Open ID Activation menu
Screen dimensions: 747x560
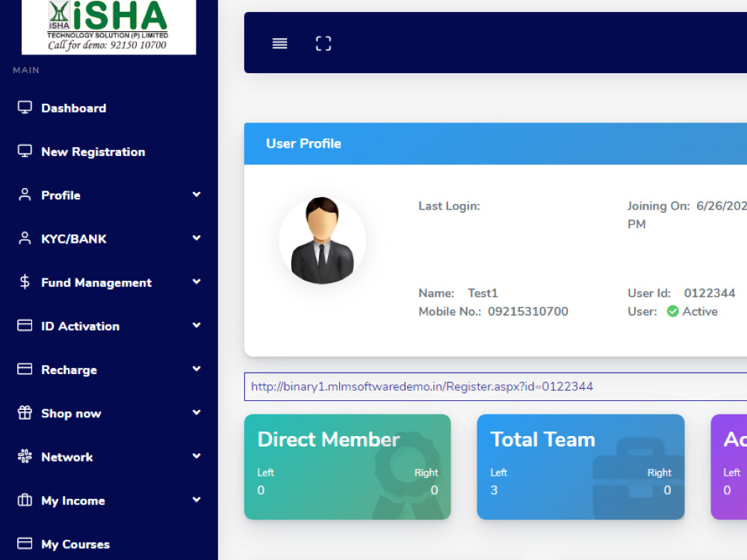(x=80, y=326)
